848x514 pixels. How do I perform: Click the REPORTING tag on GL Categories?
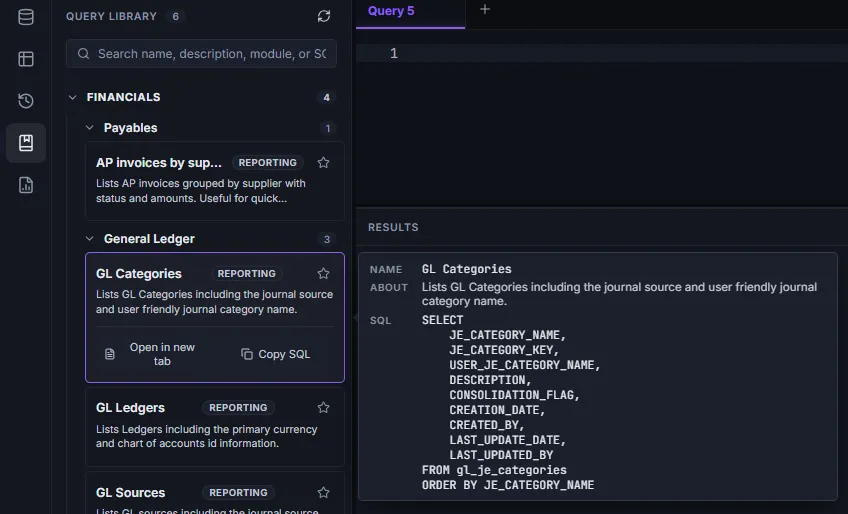pos(247,274)
